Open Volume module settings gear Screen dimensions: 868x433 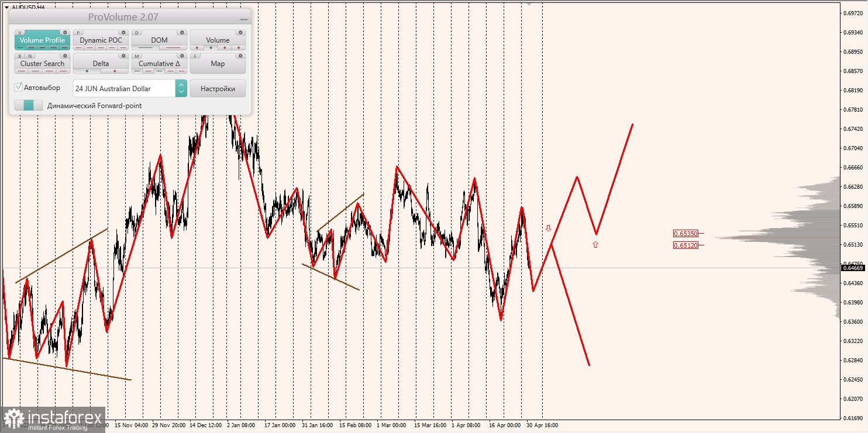point(240,33)
